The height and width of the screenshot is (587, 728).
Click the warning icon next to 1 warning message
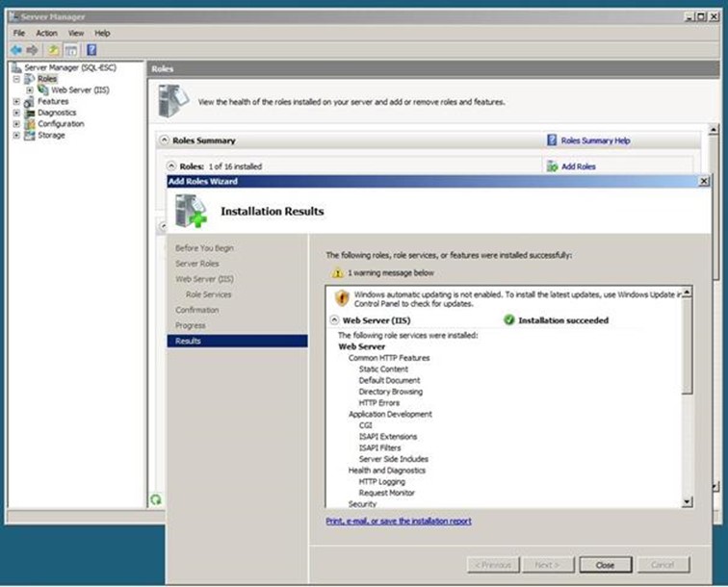(x=338, y=273)
